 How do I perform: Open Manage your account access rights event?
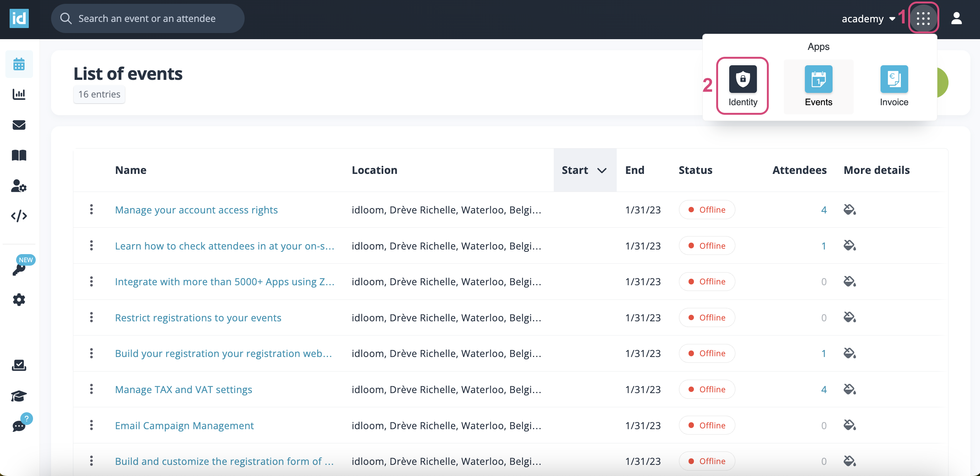click(195, 210)
